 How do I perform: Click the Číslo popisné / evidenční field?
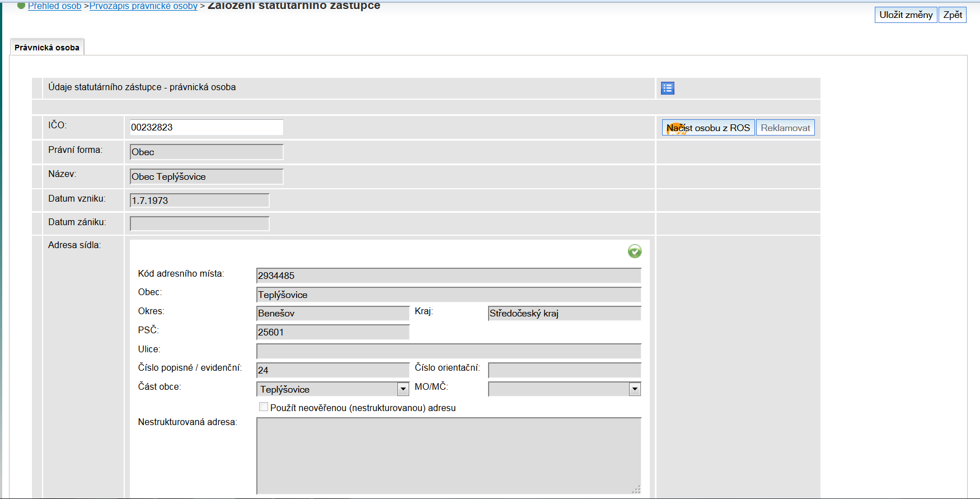332,370
